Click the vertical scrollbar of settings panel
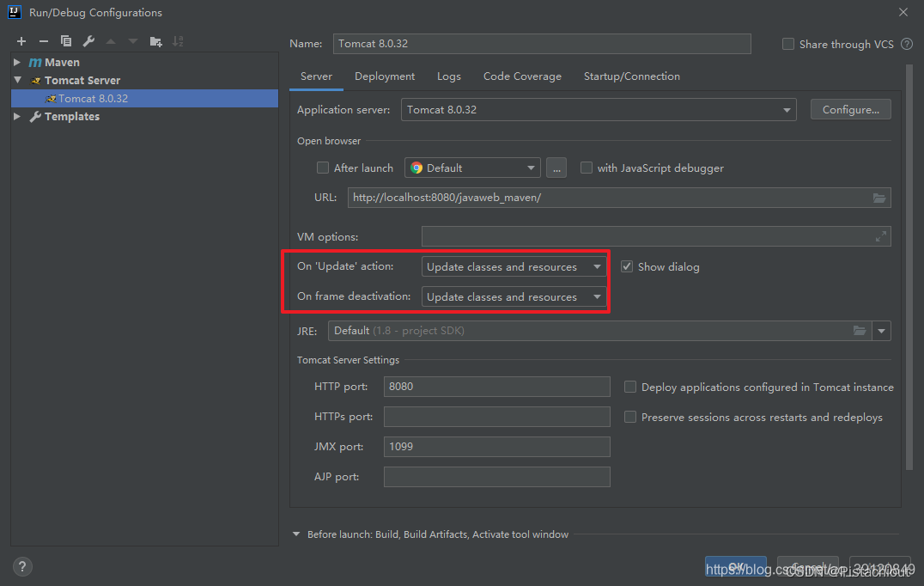This screenshot has width=924, height=586. click(909, 266)
